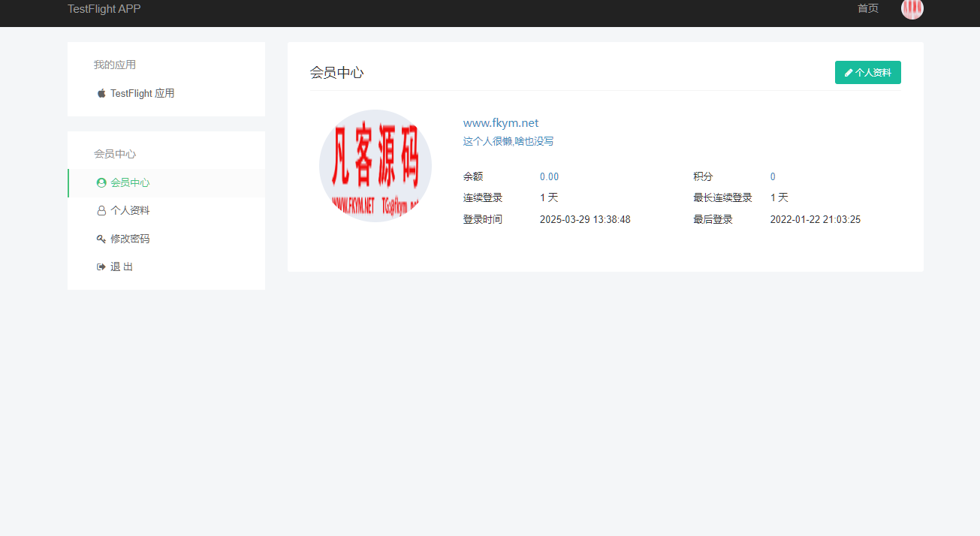Select 会员中心 in the sidebar menu

point(166,182)
